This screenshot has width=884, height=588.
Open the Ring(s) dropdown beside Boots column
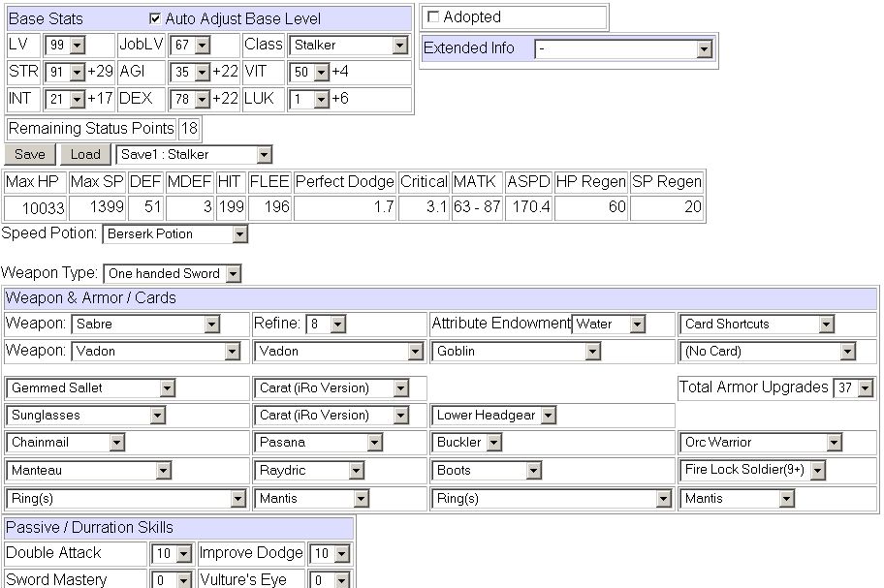tap(552, 499)
